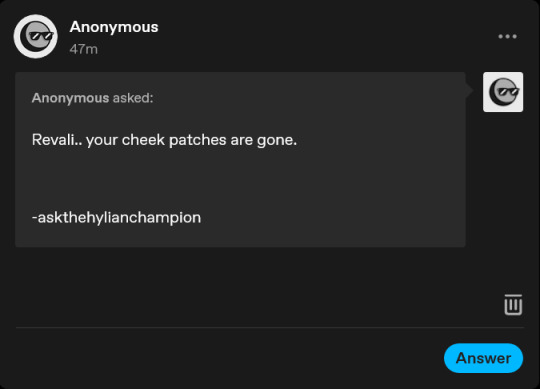
Task: Click the words 'are gone' in the question
Action: [263, 140]
